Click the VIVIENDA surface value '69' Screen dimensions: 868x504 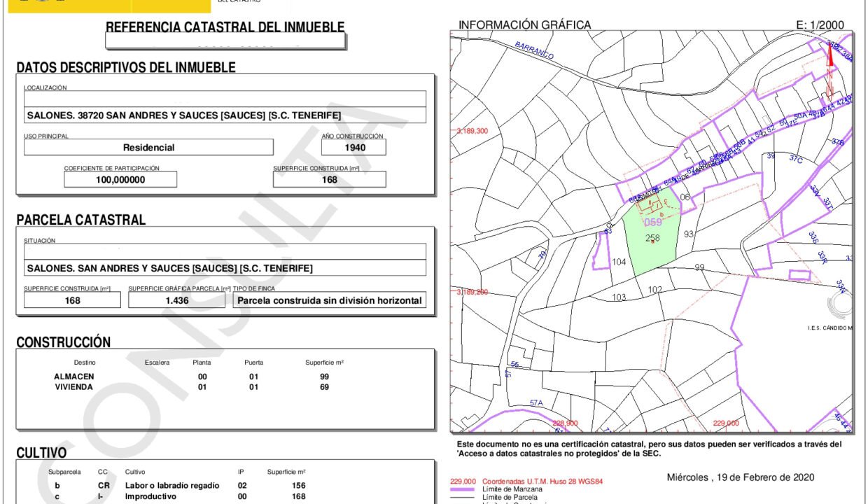click(x=325, y=386)
